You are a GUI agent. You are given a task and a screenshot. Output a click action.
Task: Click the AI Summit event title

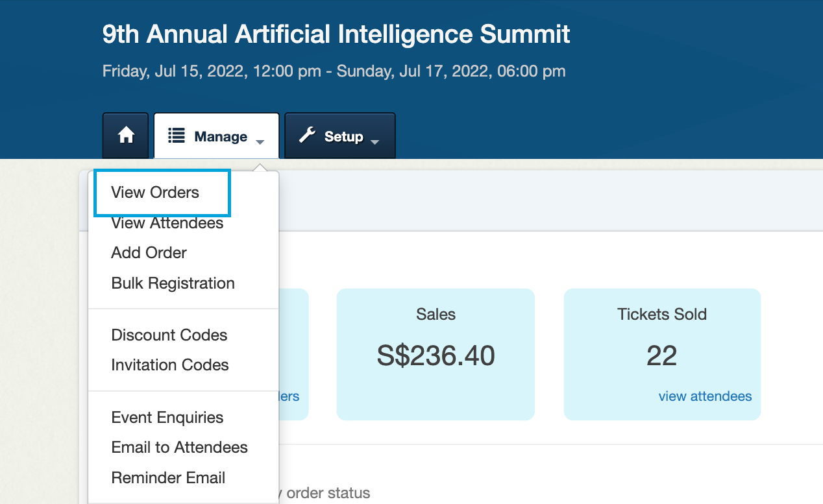[336, 34]
